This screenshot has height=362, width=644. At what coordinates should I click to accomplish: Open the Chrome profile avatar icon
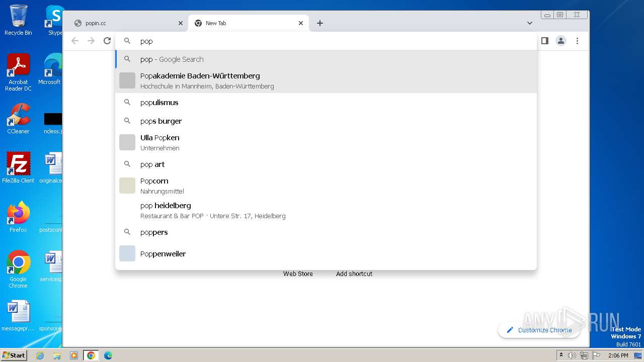click(x=561, y=41)
